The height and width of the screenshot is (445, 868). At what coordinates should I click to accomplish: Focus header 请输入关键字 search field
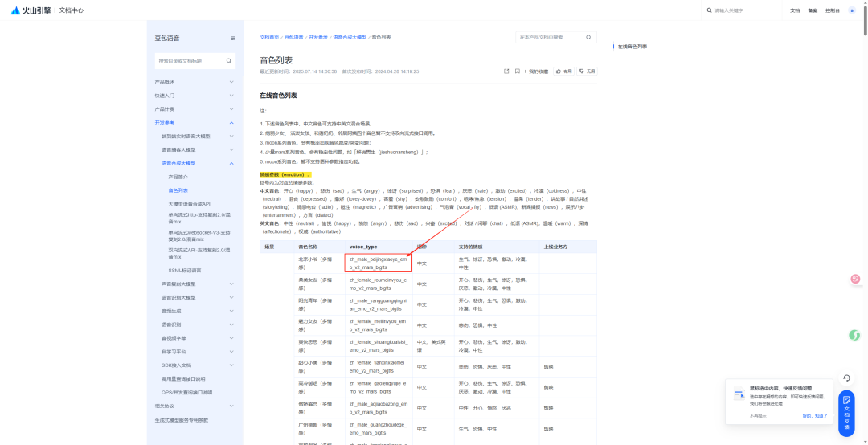click(x=742, y=10)
